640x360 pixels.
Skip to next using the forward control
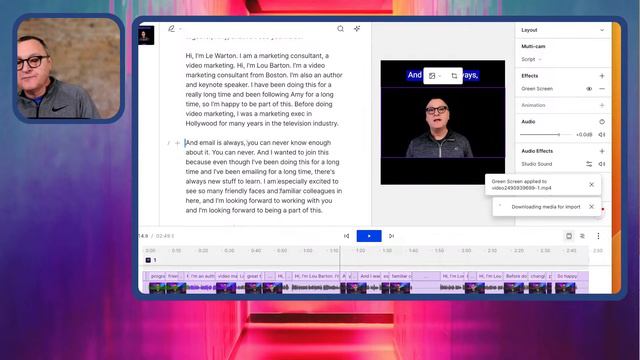(391, 236)
